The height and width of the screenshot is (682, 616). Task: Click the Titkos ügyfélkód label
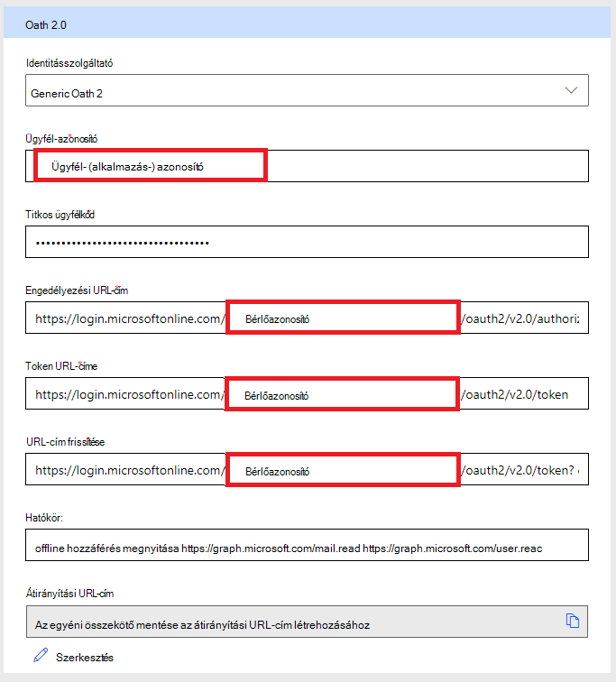coord(60,215)
